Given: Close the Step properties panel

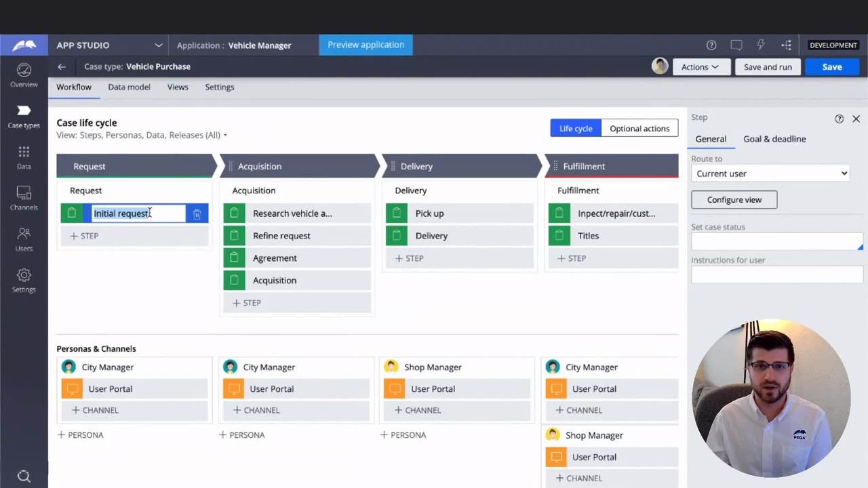Looking at the screenshot, I should [x=856, y=119].
